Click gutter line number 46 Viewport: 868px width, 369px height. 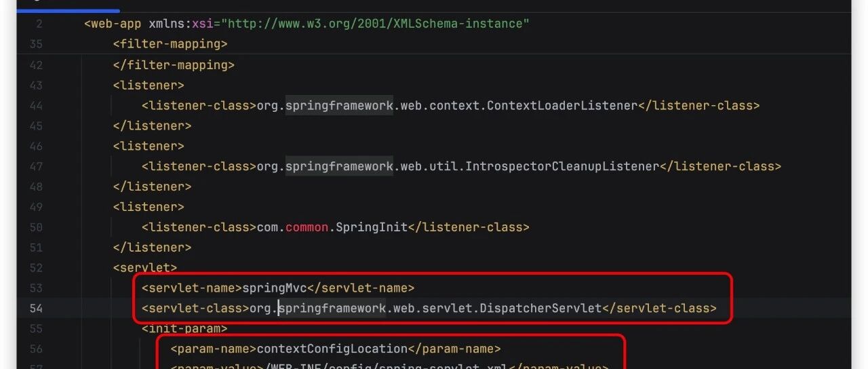(x=35, y=147)
